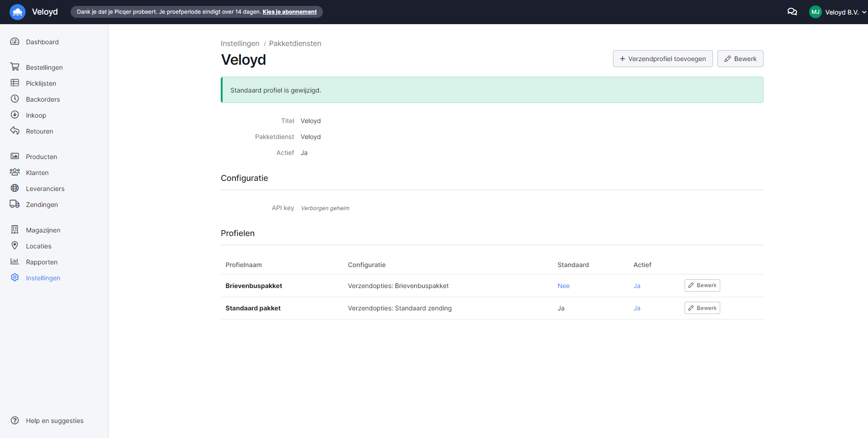The height and width of the screenshot is (438, 868).
Task: Click the Bestellingen cart icon
Action: (15, 67)
